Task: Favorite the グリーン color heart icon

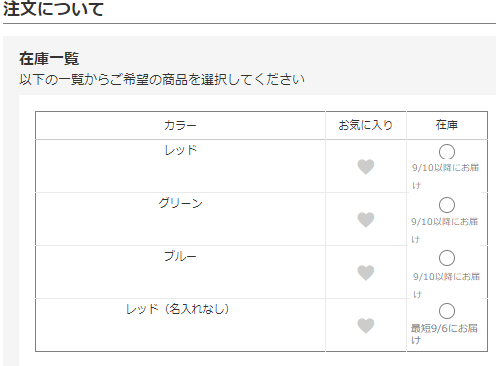Action: [366, 220]
